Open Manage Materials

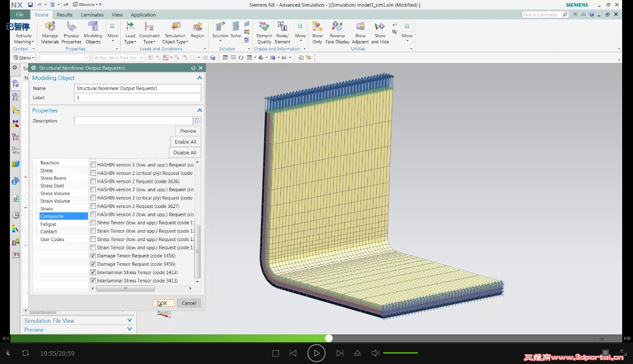pyautogui.click(x=50, y=33)
